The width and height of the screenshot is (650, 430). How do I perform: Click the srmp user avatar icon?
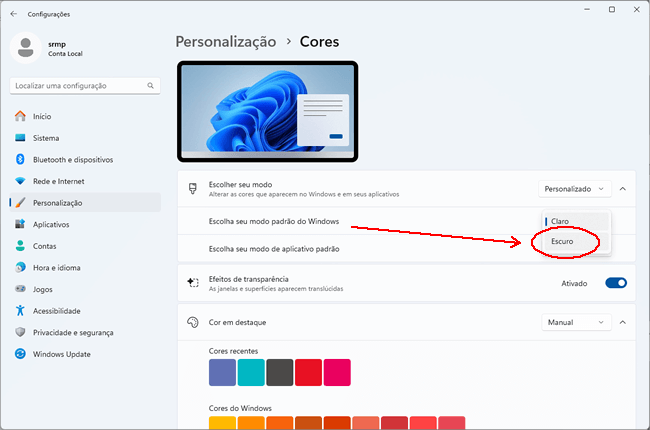[x=26, y=48]
